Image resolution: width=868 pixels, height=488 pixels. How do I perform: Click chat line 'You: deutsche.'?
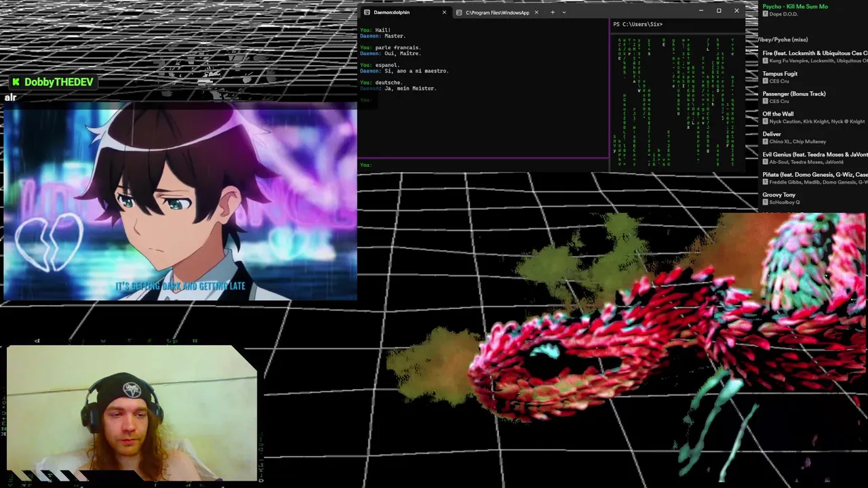coord(380,83)
